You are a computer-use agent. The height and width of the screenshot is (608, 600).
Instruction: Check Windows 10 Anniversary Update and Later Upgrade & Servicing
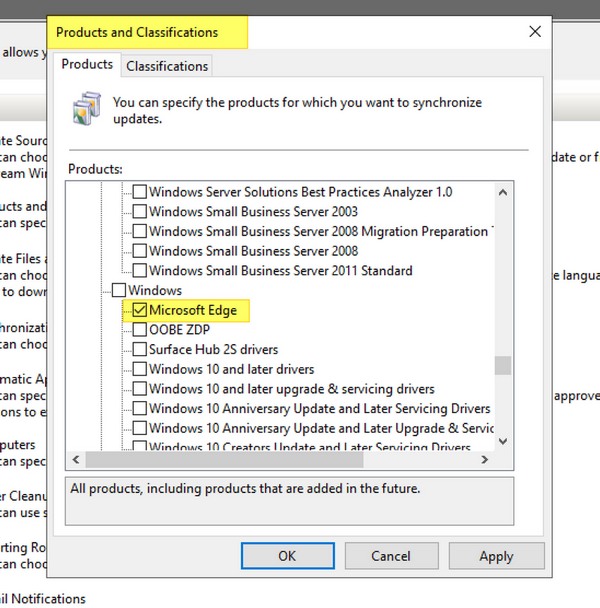tap(140, 428)
